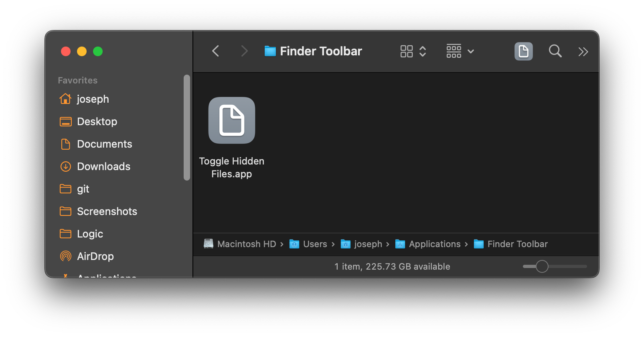
Task: Click the icon size slider
Action: coord(555,266)
